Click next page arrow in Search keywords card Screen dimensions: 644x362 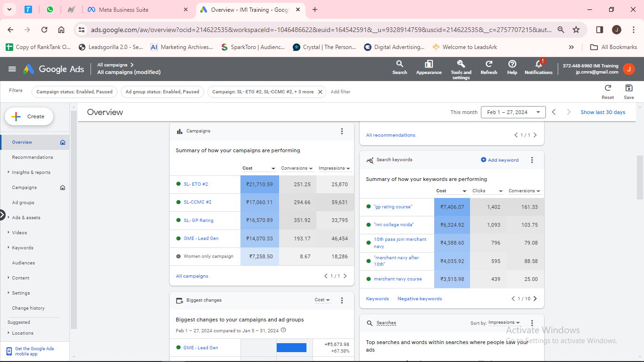[x=535, y=299]
